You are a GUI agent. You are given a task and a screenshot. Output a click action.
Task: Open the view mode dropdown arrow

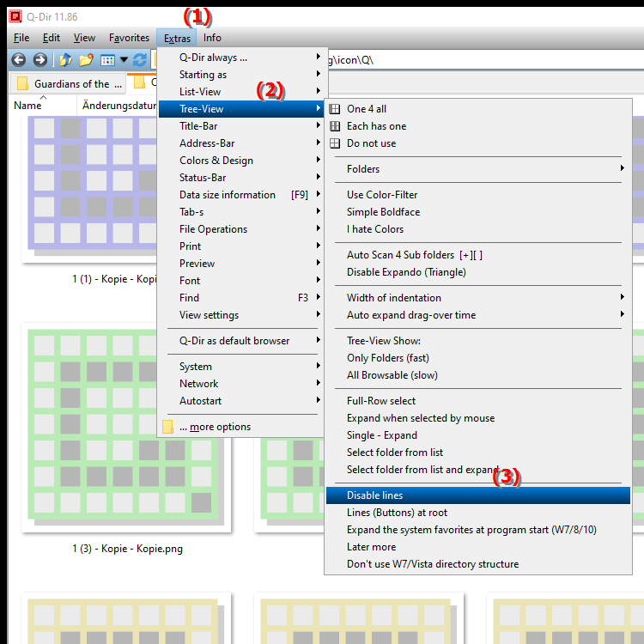[x=124, y=60]
